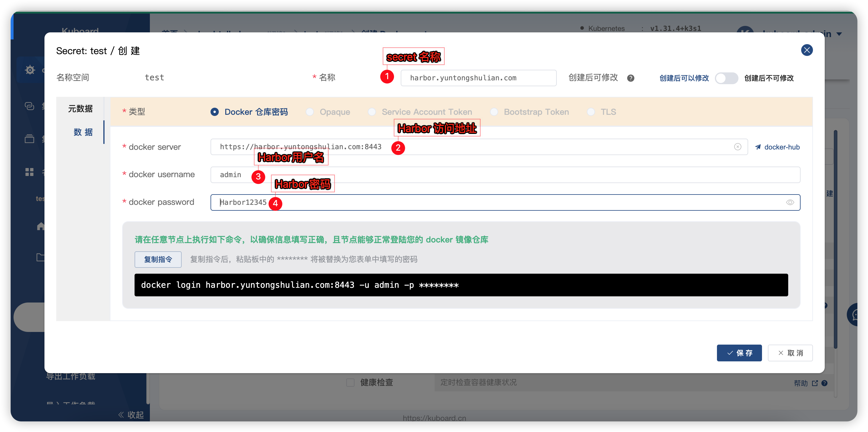Screen dimensions: 868x432
Task: Click the help question icon next to 帮助
Action: tap(824, 383)
